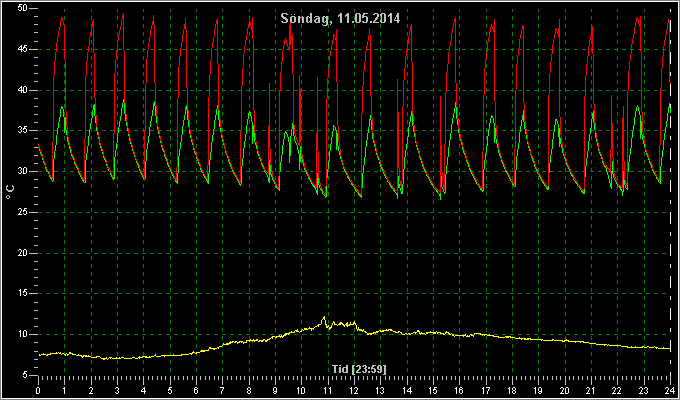The image size is (680, 400).
Task: Click the 5 value on temperature axis
Action: 25,375
